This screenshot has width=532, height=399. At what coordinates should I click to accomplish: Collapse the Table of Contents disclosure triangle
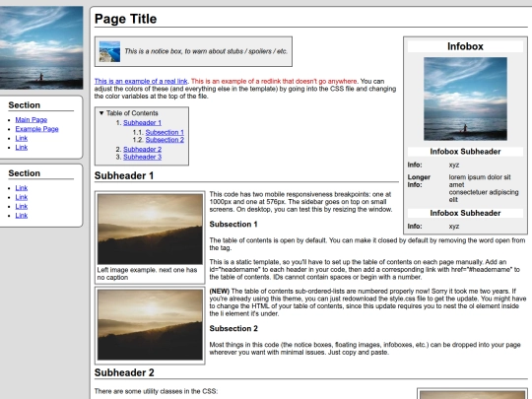pyautogui.click(x=101, y=113)
